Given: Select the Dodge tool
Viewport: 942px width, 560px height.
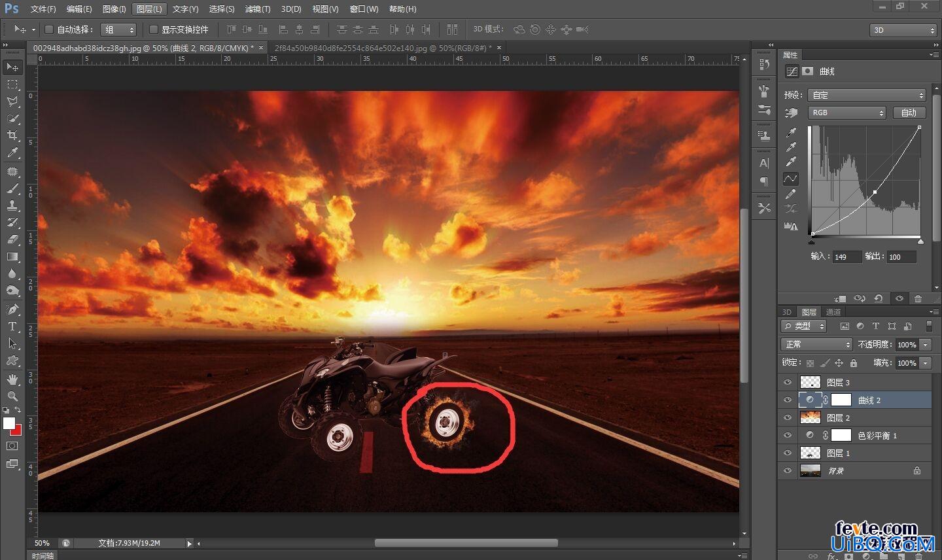Looking at the screenshot, I should (x=12, y=290).
